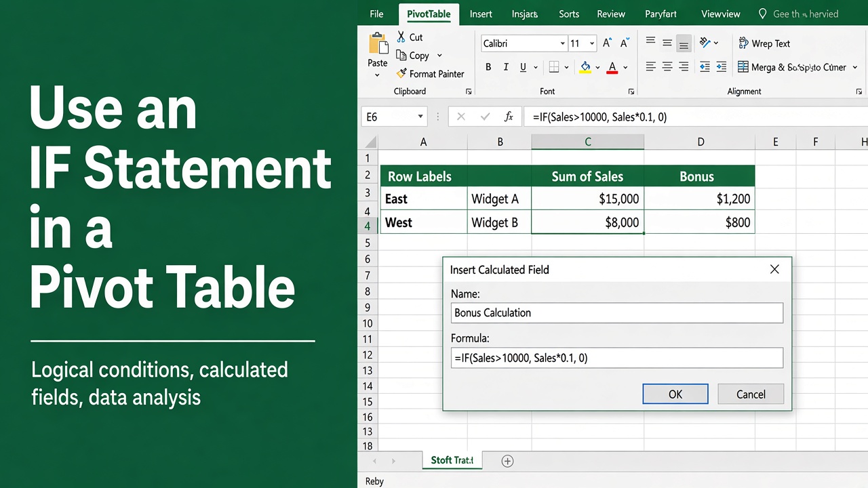Viewport: 868px width, 488px height.
Task: Toggle bold formatting
Action: pyautogui.click(x=488, y=67)
